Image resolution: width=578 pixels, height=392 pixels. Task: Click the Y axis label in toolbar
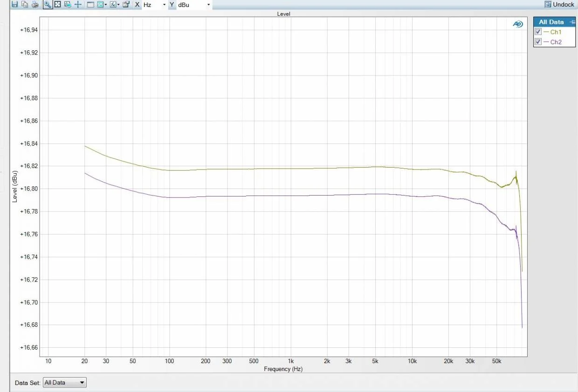pyautogui.click(x=172, y=5)
